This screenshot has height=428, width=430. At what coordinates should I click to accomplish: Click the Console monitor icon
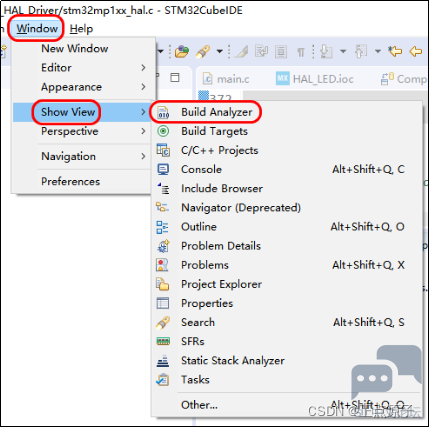[163, 170]
